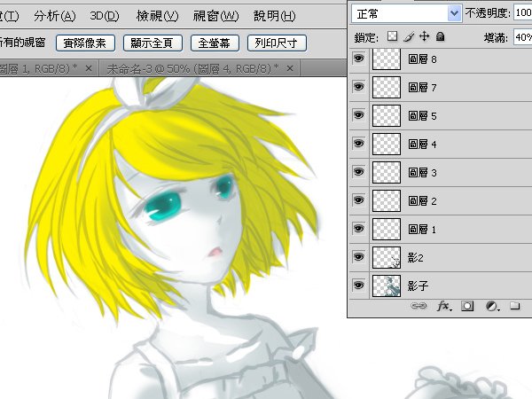Select layer name 圖層 3
The width and height of the screenshot is (532, 399).
422,173
